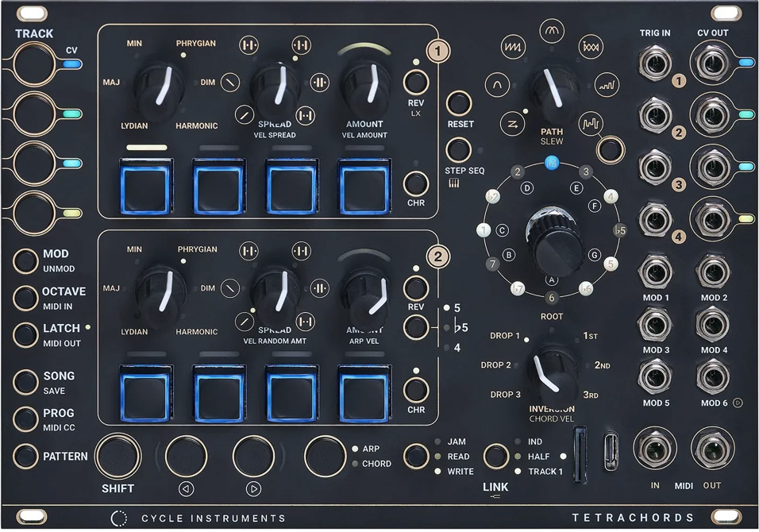This screenshot has height=532, width=759.
Task: Tap the SONG / SAVE button
Action: (25, 382)
